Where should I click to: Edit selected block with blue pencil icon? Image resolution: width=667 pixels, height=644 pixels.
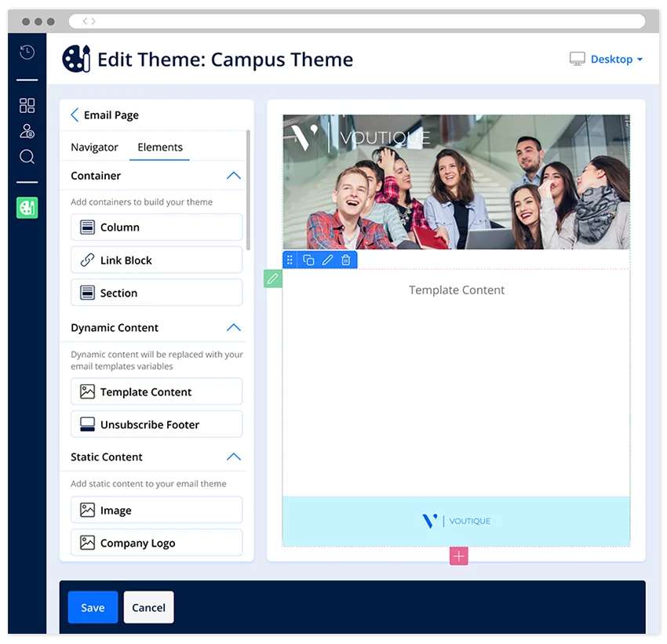point(327,260)
